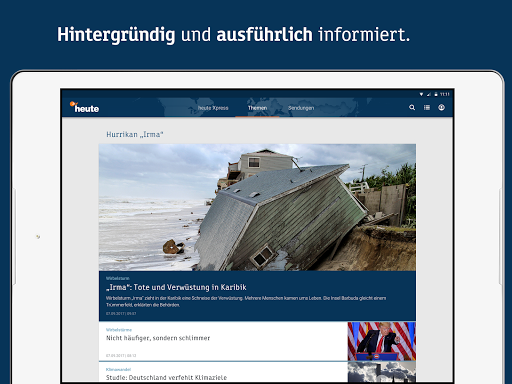The width and height of the screenshot is (512, 384).
Task: Select the Themen tab
Action: point(257,108)
